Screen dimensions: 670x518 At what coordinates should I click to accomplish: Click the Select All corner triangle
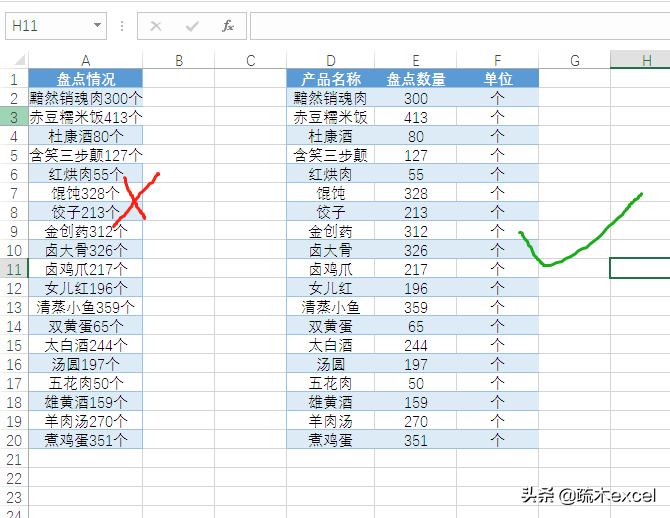click(19, 60)
